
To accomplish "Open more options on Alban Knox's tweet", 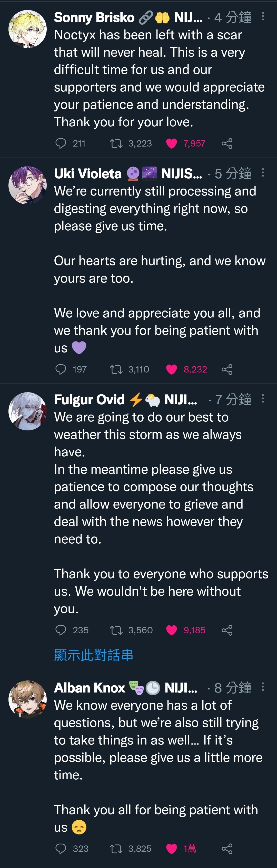I will click(x=263, y=687).
